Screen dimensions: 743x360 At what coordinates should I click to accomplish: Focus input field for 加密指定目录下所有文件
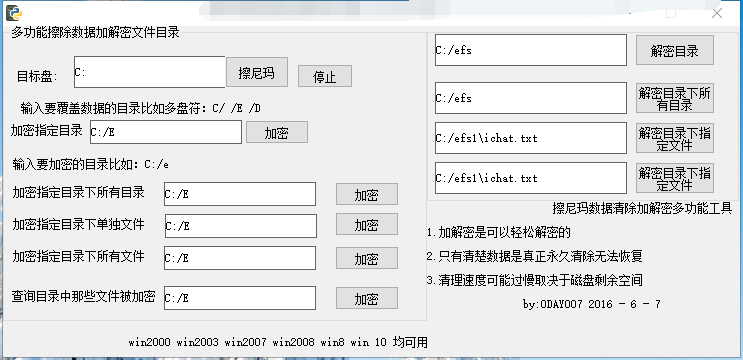(x=240, y=258)
